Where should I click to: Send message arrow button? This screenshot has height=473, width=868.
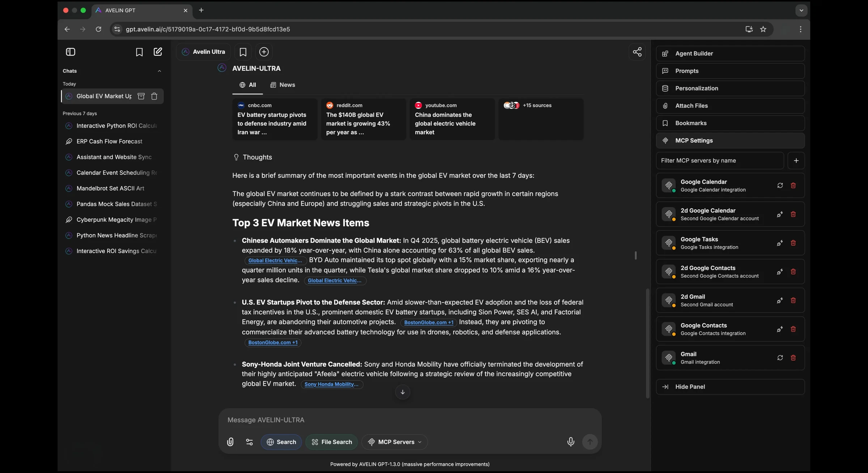590,442
